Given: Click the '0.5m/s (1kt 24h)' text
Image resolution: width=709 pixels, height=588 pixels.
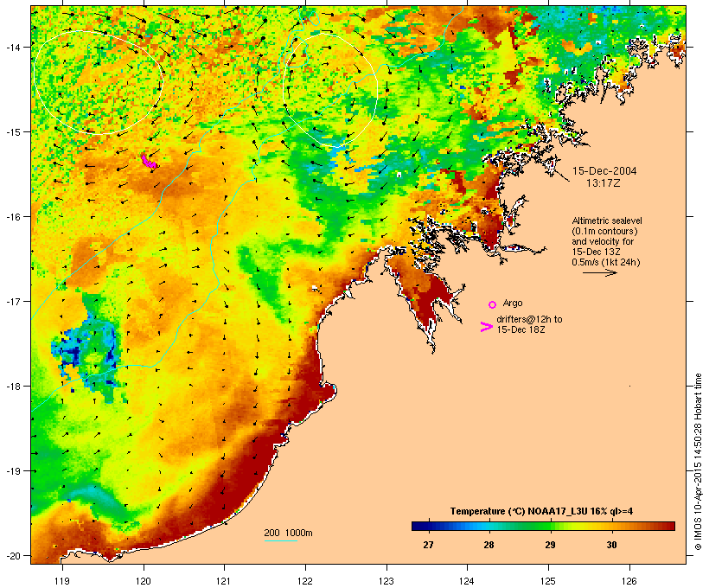Looking at the screenshot, I should (x=606, y=262).
